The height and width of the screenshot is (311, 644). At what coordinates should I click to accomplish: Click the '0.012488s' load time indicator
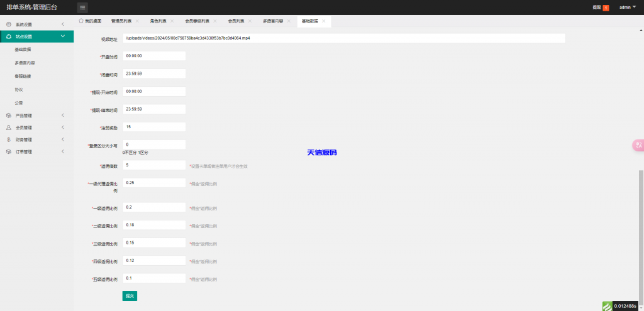tap(626, 306)
